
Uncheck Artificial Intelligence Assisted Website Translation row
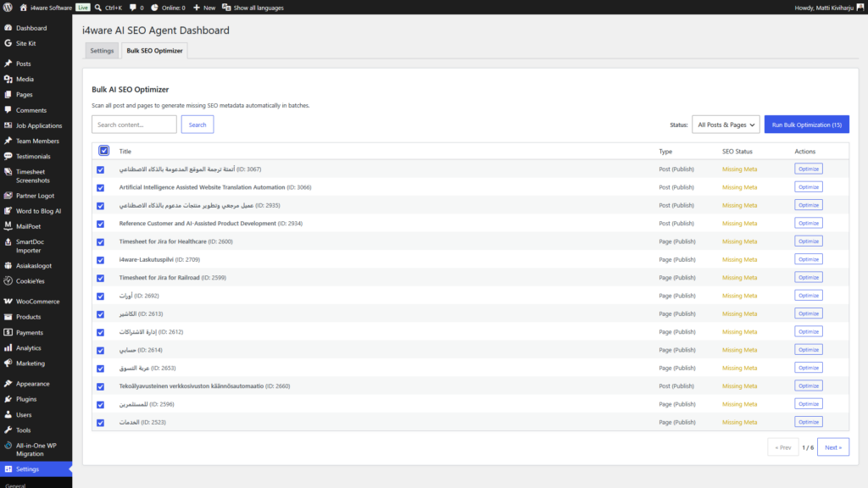(x=100, y=187)
